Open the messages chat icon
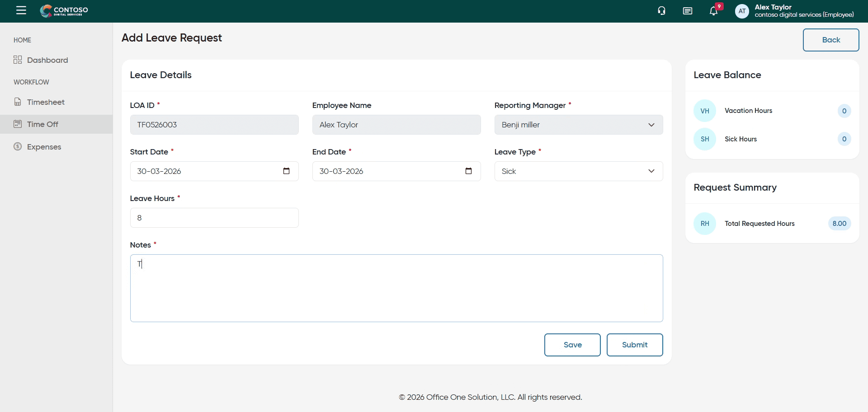868x412 pixels. tap(687, 11)
